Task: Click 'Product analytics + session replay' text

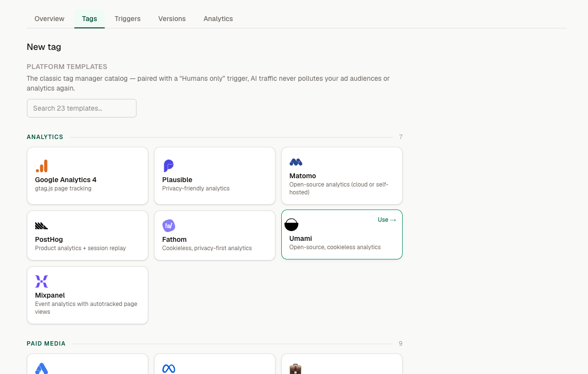Action: tap(81, 248)
